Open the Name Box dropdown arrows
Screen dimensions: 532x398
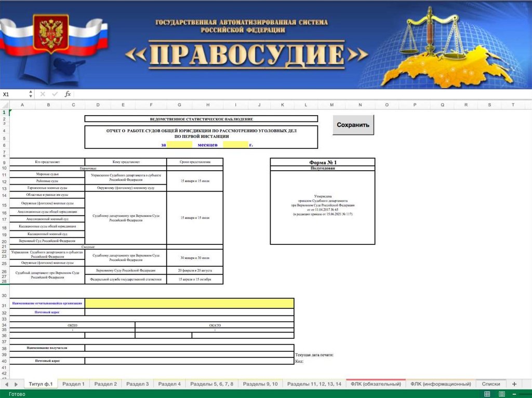(31, 94)
